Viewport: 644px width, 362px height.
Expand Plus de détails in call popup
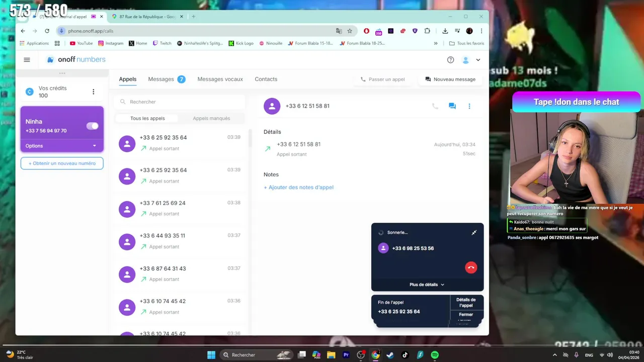[427, 285]
